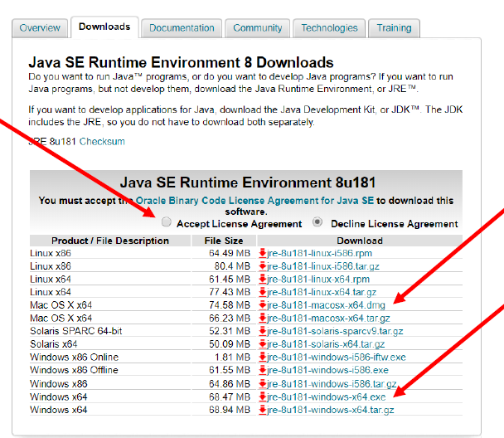Click download icon for windows-x64.tar.gz
This screenshot has height=438, width=504.
(263, 410)
